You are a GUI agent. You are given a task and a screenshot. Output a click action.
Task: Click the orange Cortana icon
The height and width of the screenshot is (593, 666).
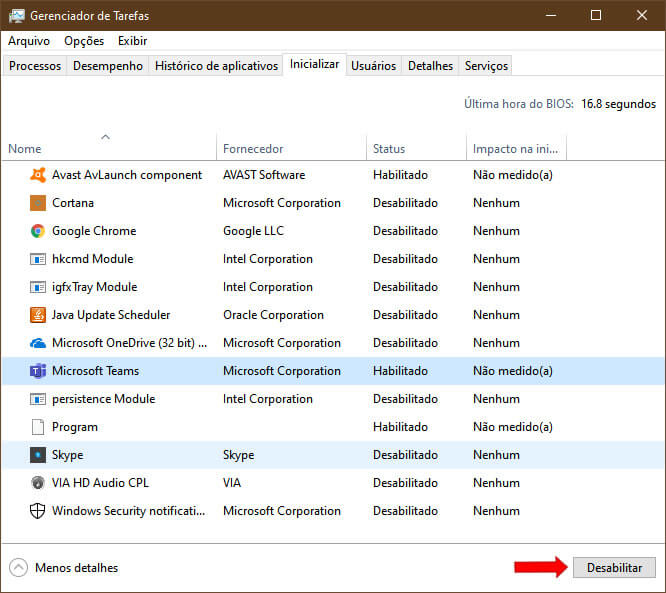point(38,203)
